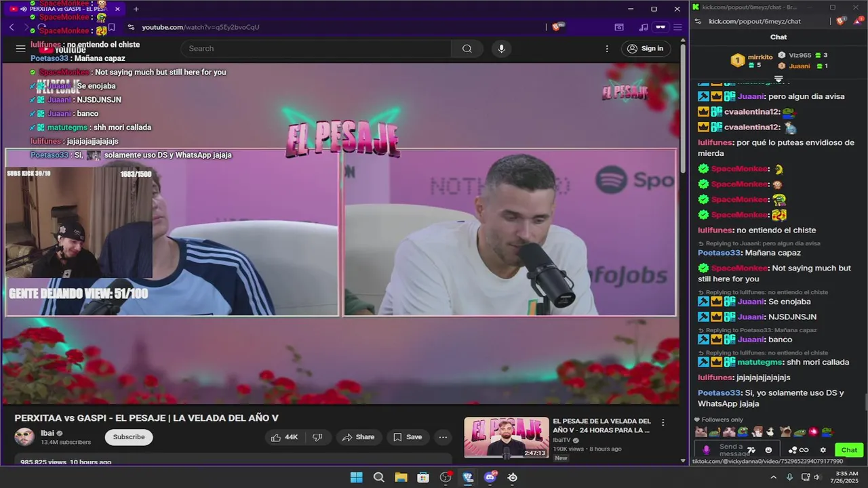Open File Explorer from taskbar
This screenshot has height=488, width=868.
[x=401, y=477]
